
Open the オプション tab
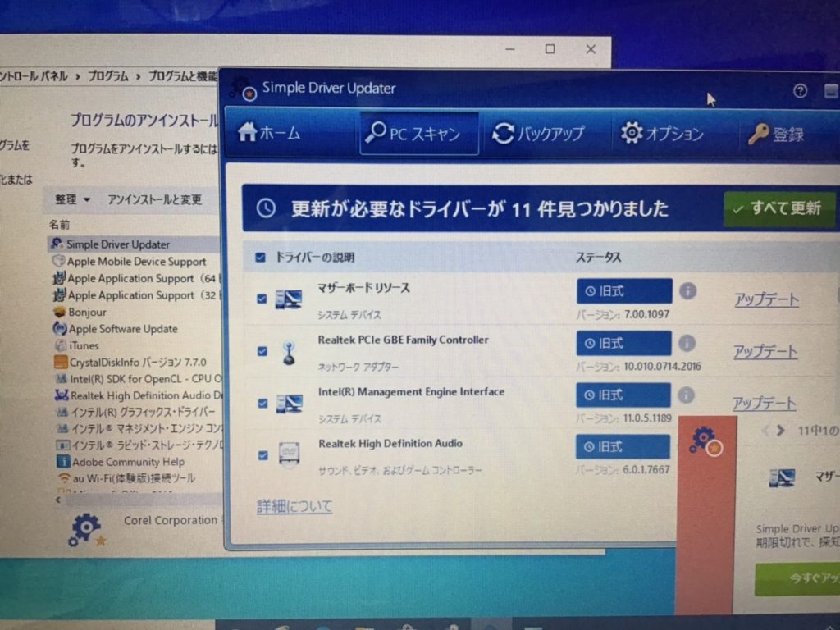(662, 134)
